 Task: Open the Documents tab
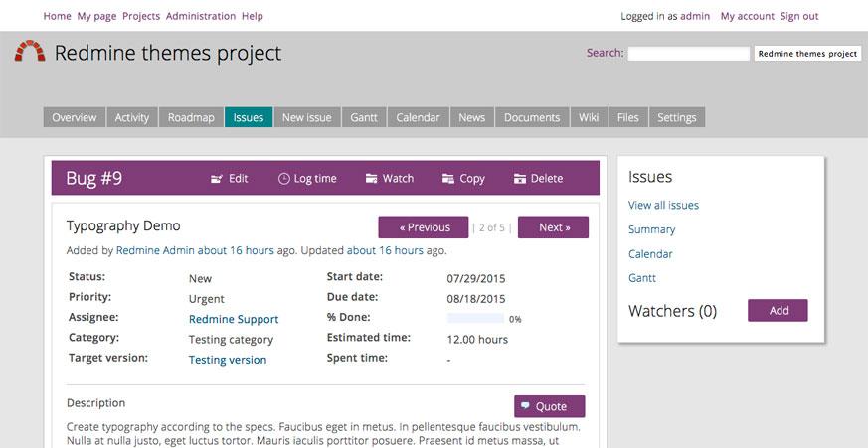532,117
